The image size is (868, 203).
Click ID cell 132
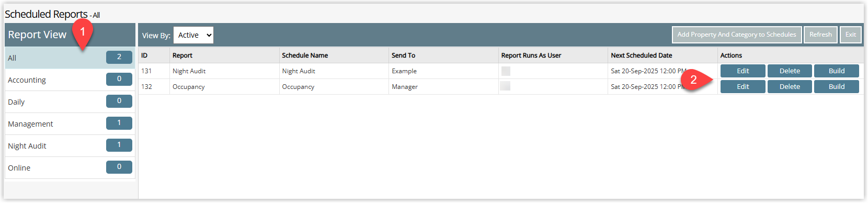(x=154, y=87)
